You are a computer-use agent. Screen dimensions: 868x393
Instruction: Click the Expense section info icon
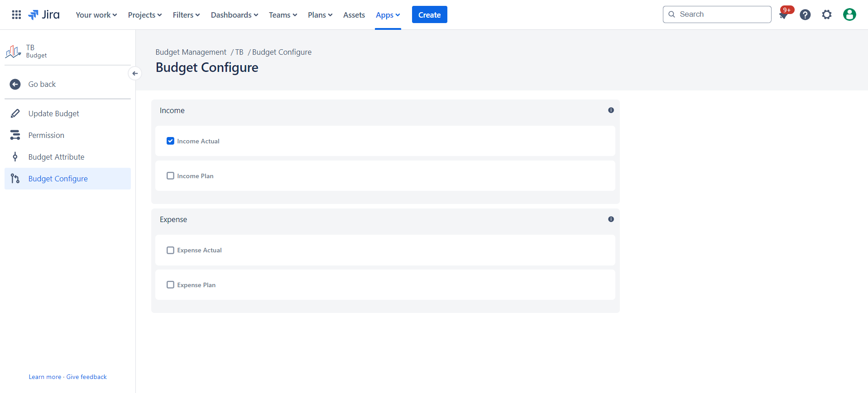(x=611, y=219)
